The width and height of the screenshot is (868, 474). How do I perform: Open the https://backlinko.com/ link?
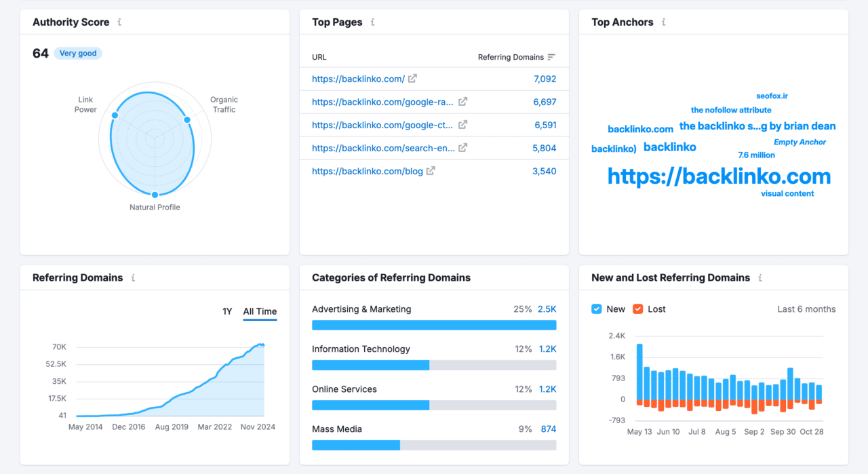pyautogui.click(x=358, y=79)
